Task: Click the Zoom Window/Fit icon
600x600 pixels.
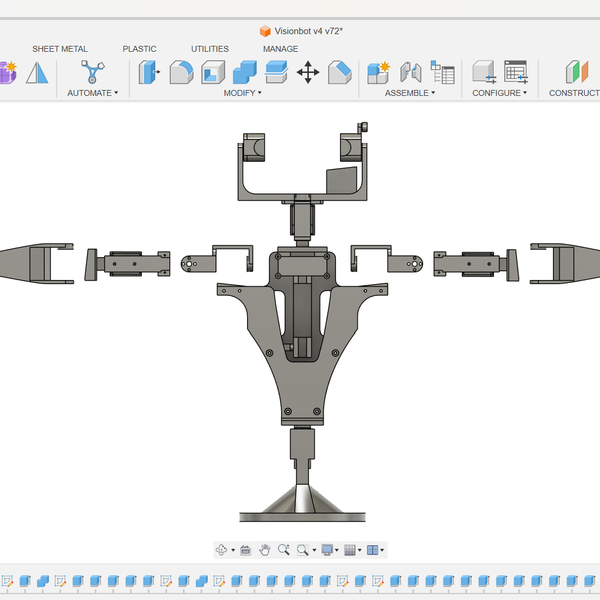Action: coord(302,550)
